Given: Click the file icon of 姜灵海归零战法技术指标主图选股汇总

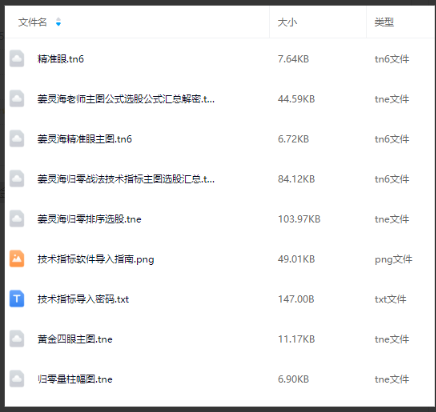Looking at the screenshot, I should (17, 179).
